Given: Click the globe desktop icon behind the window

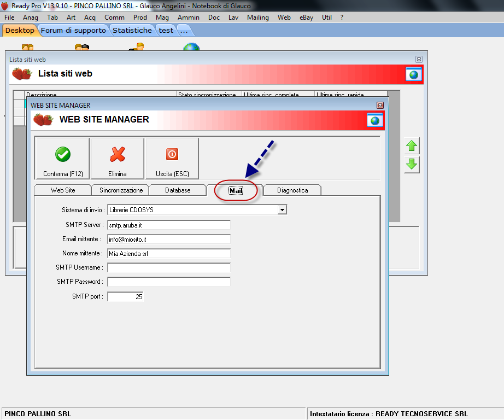Looking at the screenshot, I should 191,47.
